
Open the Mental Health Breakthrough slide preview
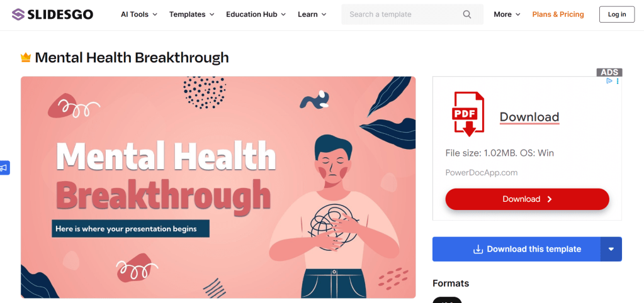coord(218,187)
